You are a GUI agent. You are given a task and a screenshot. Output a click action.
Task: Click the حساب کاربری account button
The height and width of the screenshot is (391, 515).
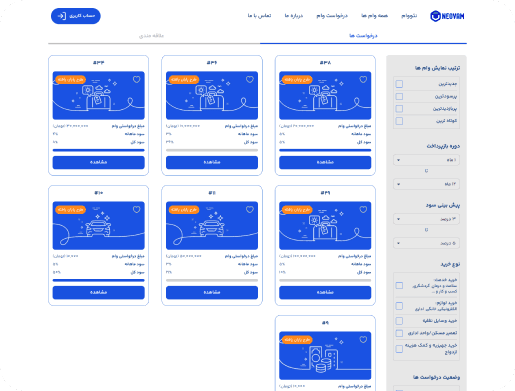tap(76, 16)
